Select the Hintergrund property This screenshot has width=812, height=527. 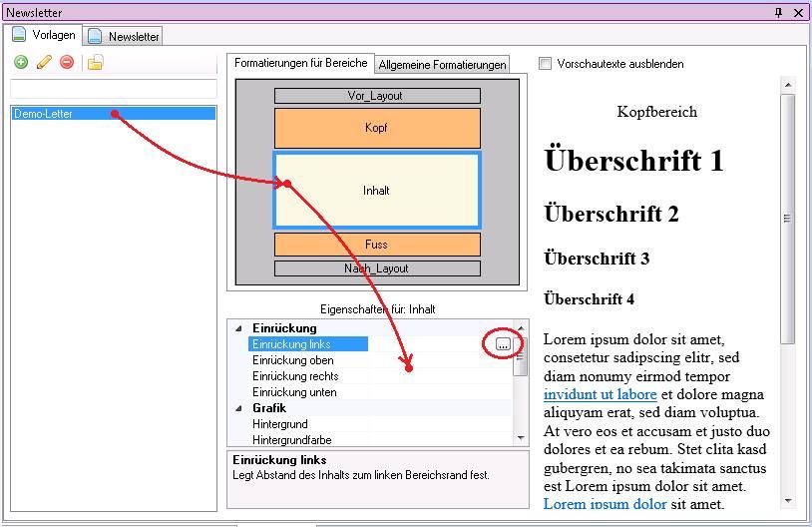279,424
